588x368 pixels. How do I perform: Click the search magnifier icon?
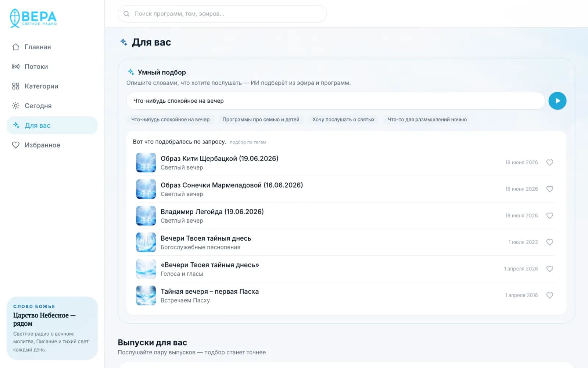(126, 14)
